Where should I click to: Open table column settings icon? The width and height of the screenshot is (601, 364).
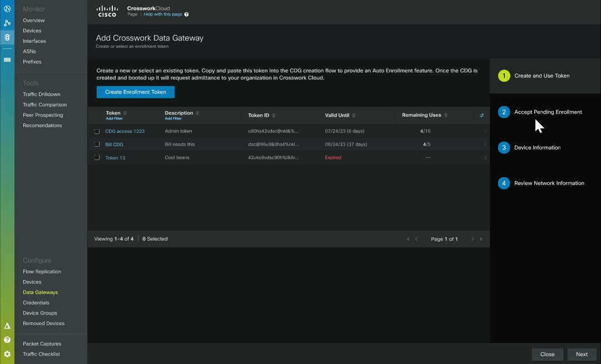482,116
